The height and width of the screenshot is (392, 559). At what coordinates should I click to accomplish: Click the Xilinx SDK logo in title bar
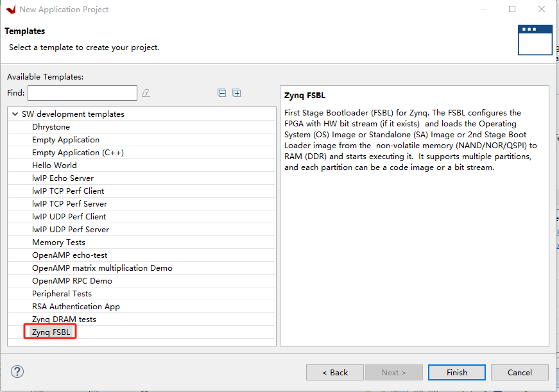coord(11,9)
